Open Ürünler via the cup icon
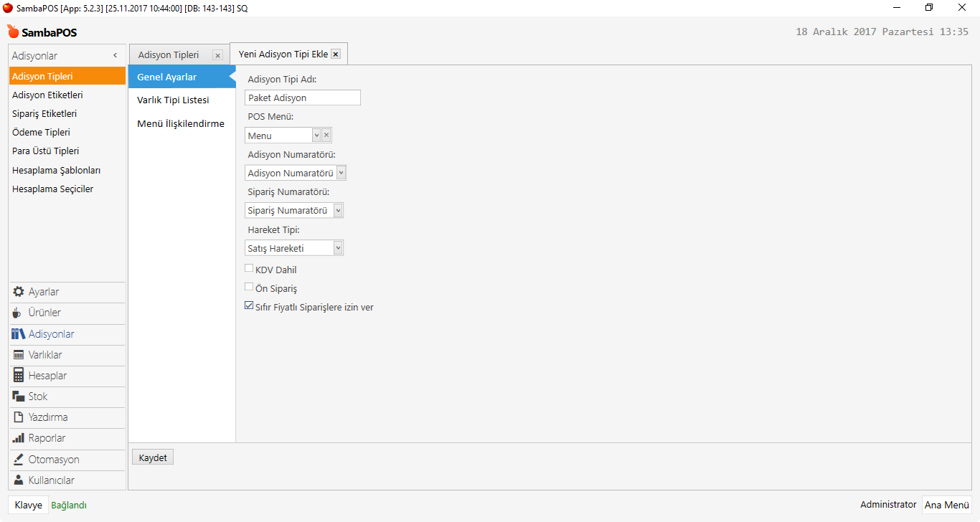This screenshot has width=980, height=522. pos(18,313)
